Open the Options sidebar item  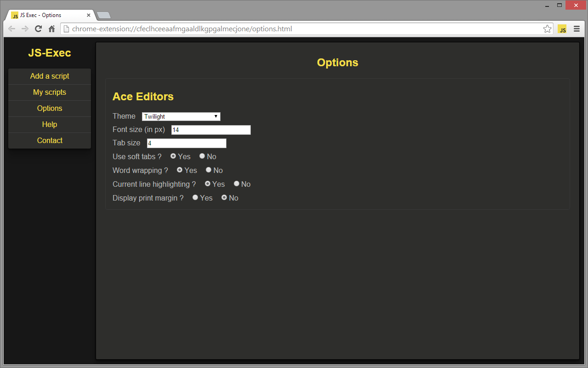(50, 109)
